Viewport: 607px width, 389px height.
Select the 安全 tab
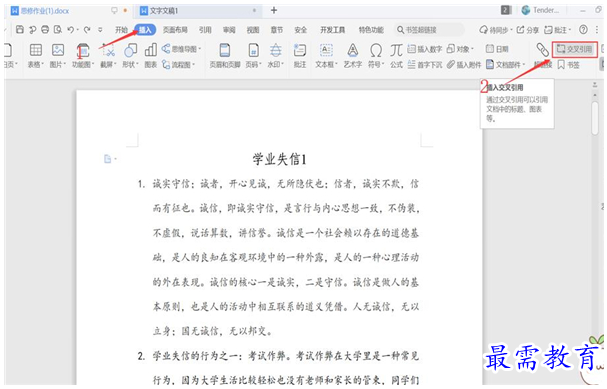300,30
